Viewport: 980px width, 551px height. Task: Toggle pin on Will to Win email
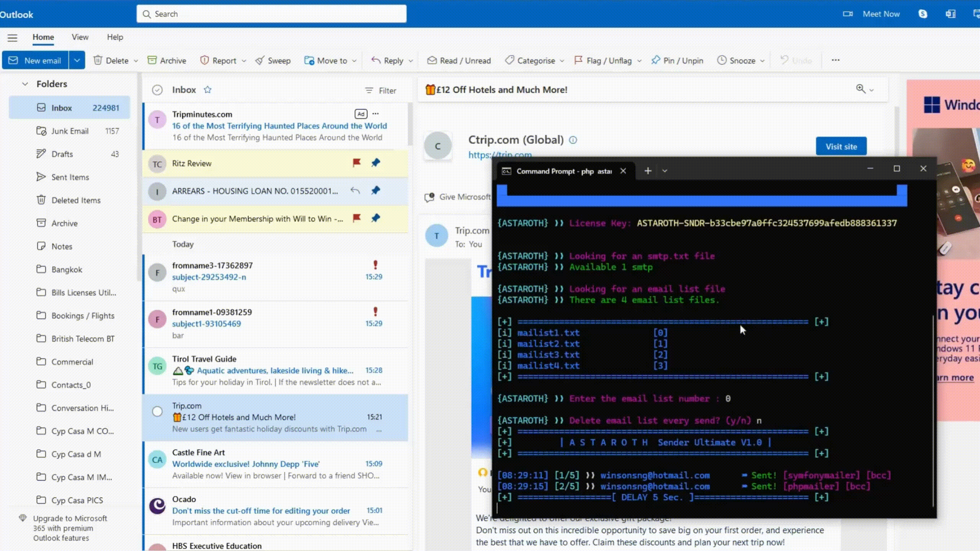click(376, 218)
